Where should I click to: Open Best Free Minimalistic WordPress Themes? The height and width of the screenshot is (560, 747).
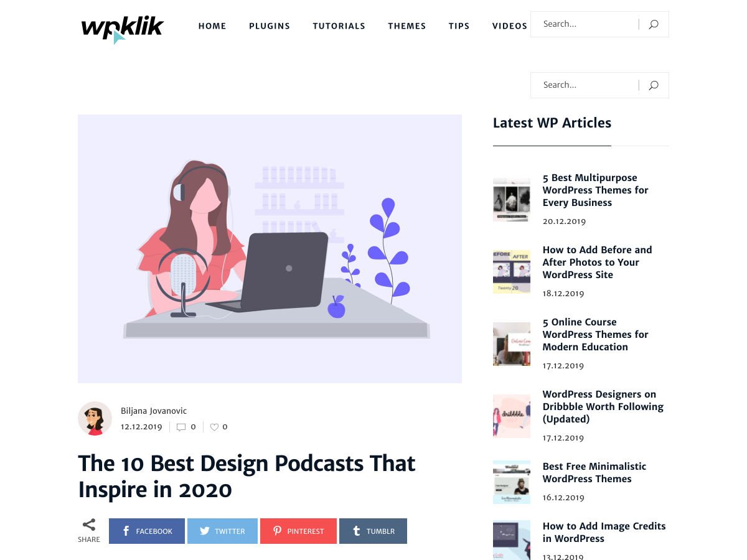coord(594,473)
